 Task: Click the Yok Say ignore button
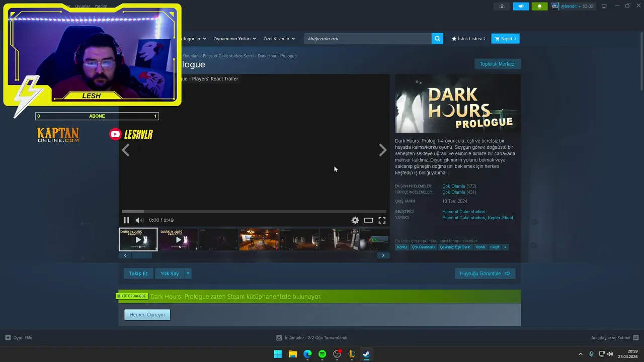[x=170, y=274]
